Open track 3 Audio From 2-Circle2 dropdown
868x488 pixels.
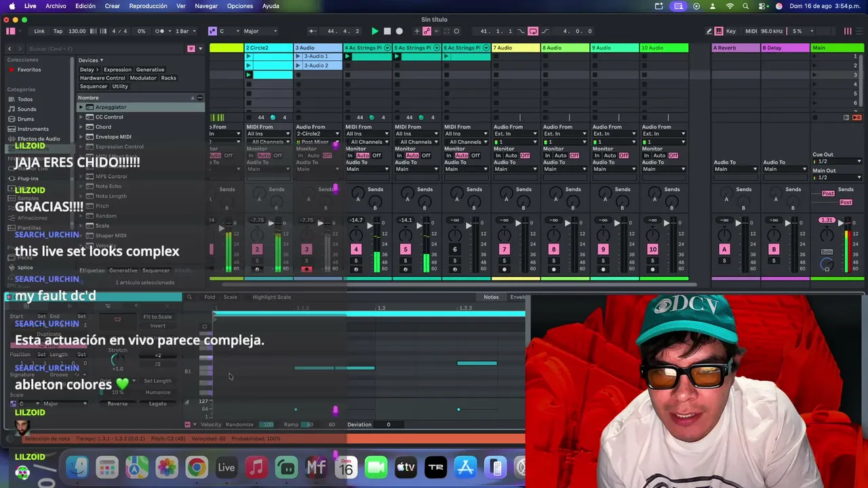coord(317,134)
